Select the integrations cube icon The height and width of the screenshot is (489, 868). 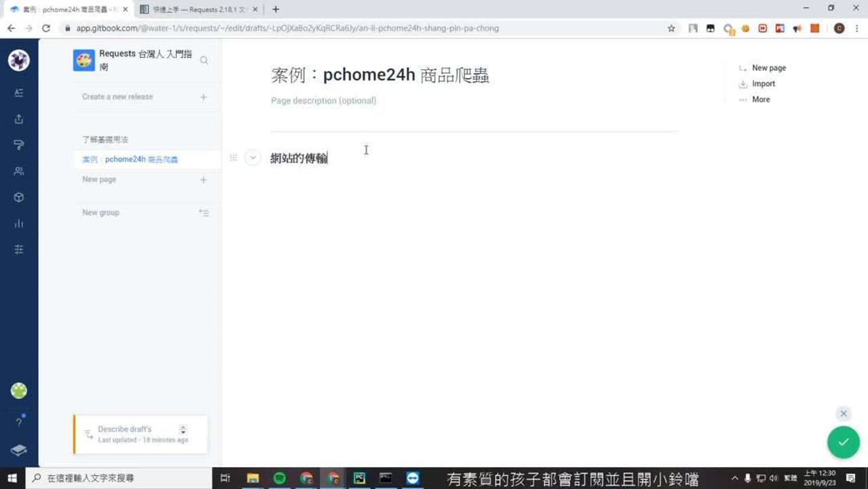click(x=18, y=197)
